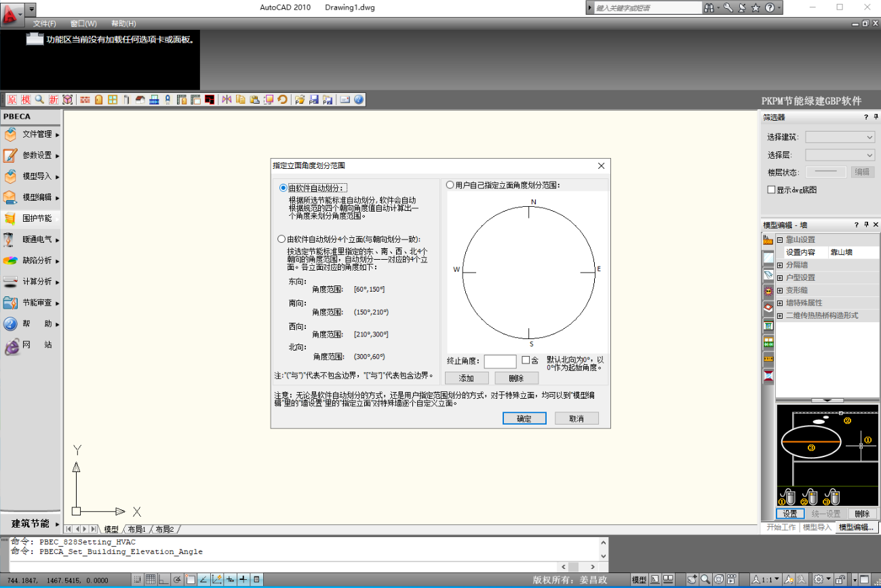Close the 指定立面角度划分范围 dialog
Screen dimensions: 881x588
coord(601,165)
